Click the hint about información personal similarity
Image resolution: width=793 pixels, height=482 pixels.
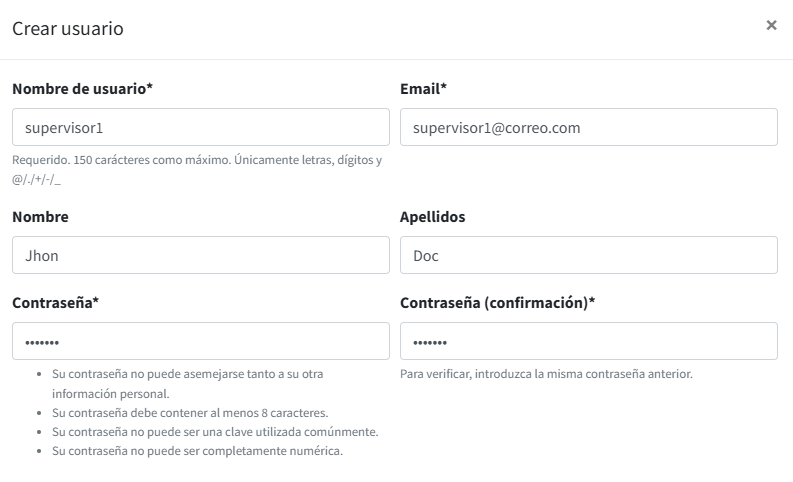(x=186, y=374)
